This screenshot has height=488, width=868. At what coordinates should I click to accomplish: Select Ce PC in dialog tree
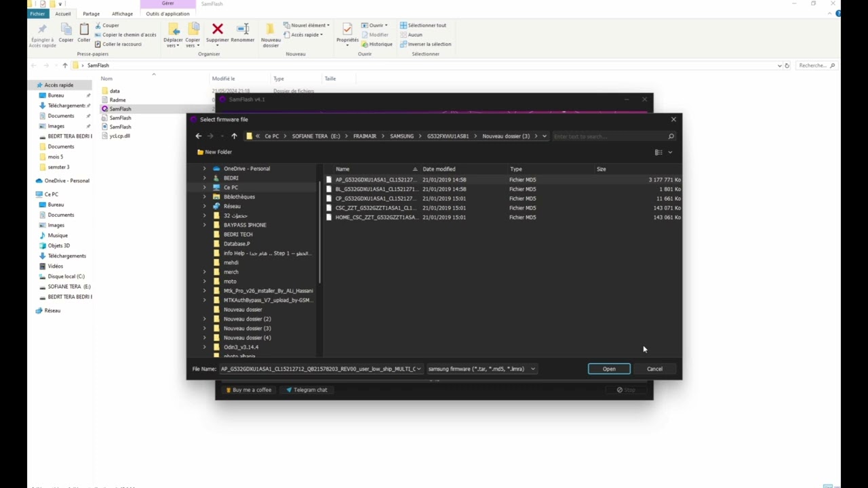tap(231, 187)
